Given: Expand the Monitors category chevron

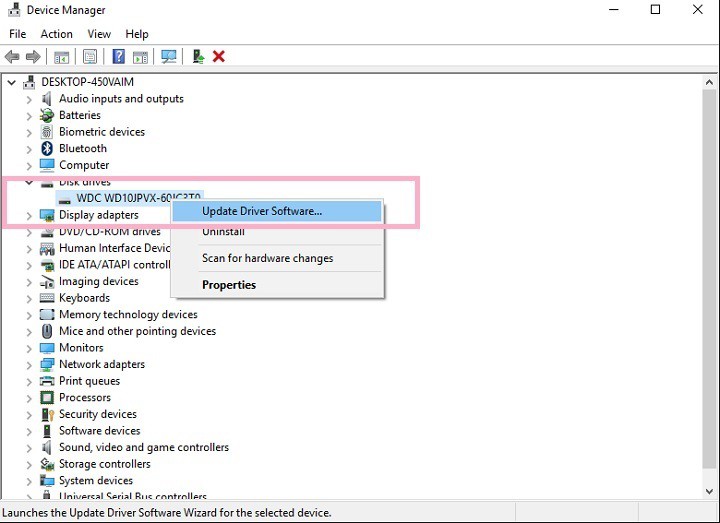Looking at the screenshot, I should tap(29, 348).
